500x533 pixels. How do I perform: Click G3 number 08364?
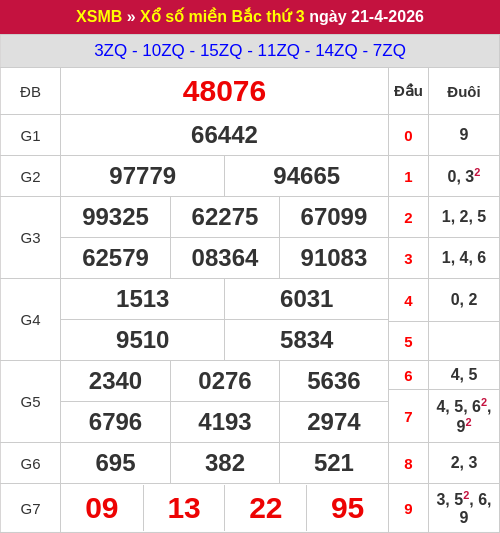(x=225, y=258)
